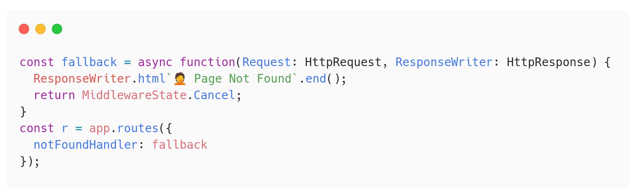Click the notFoundHandler property key
The image size is (644, 195).
pyautogui.click(x=85, y=145)
